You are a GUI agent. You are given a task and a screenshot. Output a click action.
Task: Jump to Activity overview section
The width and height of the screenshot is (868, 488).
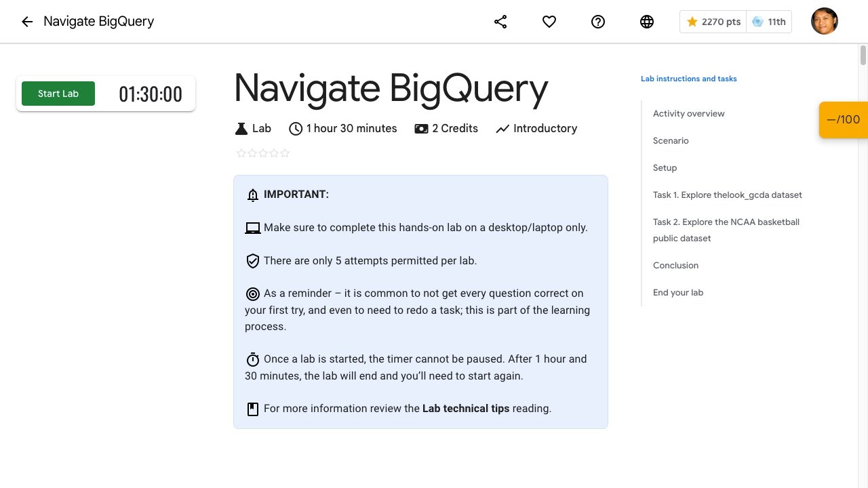[x=689, y=113]
